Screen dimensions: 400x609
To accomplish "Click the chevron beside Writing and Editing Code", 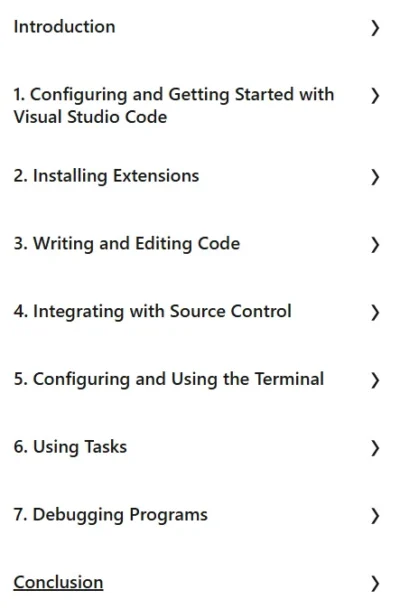I will coord(375,245).
